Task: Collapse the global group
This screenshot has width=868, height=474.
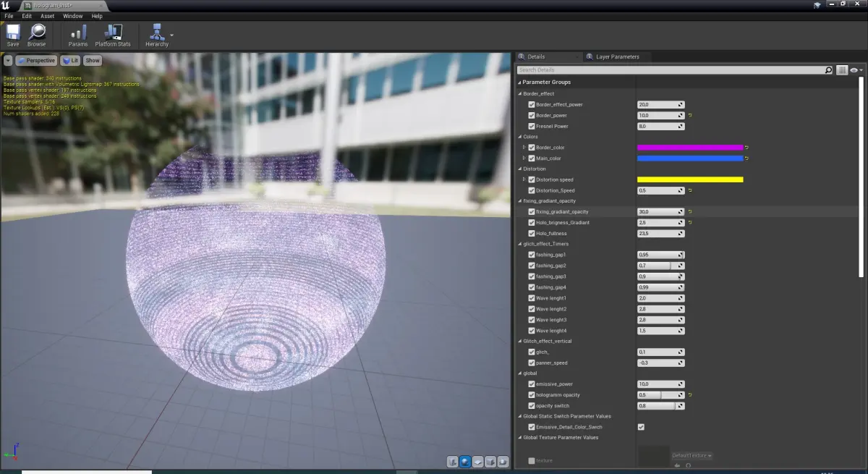Action: pos(519,373)
